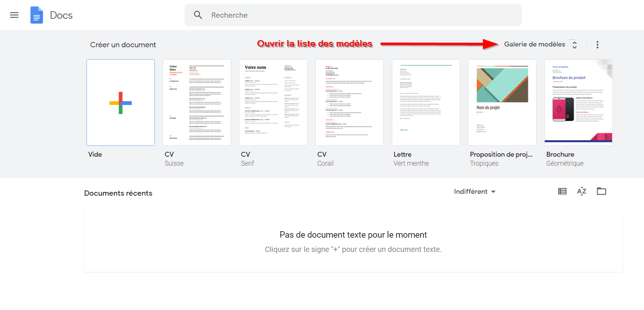Expand the Galerie de modèles list
644x310 pixels.
click(x=540, y=44)
